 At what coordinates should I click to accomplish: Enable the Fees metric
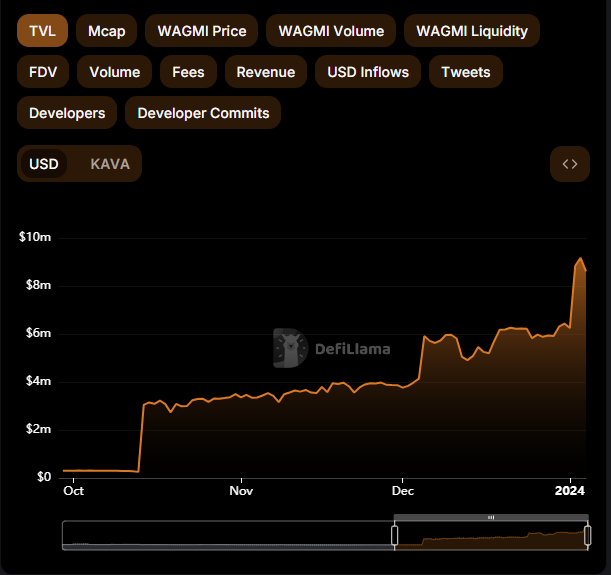pos(188,72)
